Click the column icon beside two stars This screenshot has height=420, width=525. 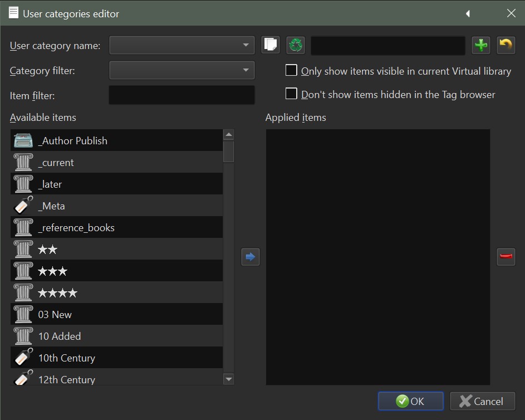(x=23, y=249)
